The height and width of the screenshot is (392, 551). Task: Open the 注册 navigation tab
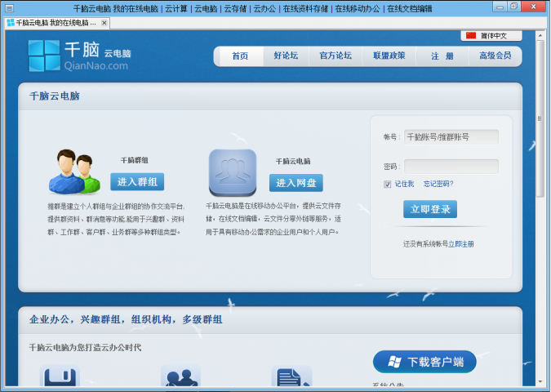pos(442,56)
